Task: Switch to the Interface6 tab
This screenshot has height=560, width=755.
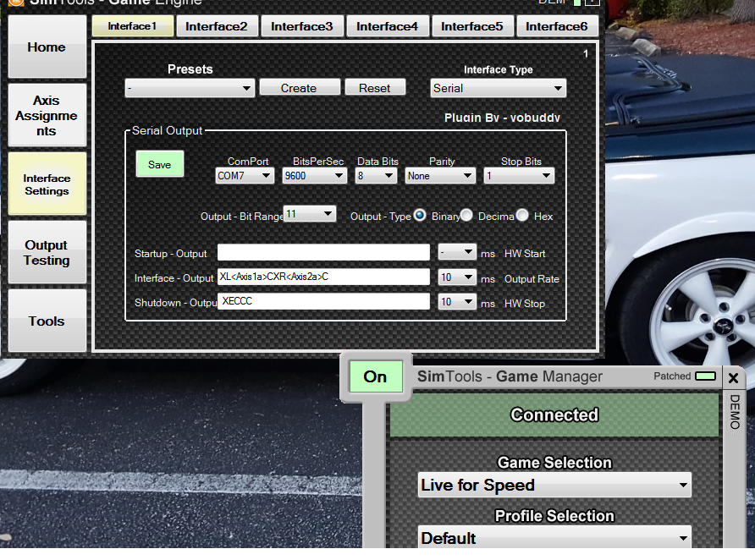Action: [x=557, y=26]
